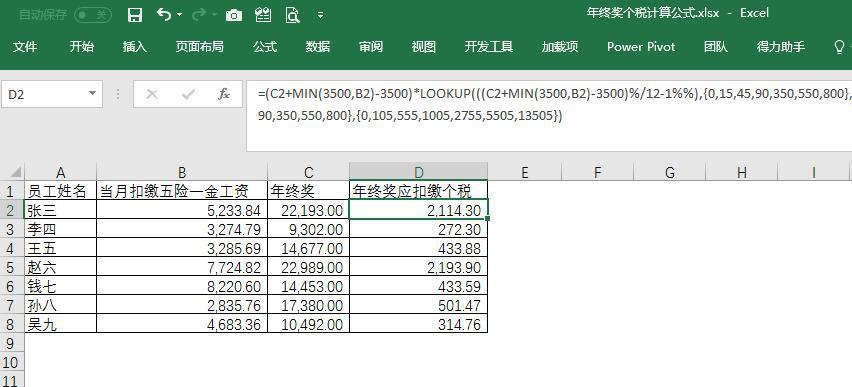Screen dimensions: 852x387
Task: Open Customize Quick Access Toolbar dropdown
Action: pos(321,15)
